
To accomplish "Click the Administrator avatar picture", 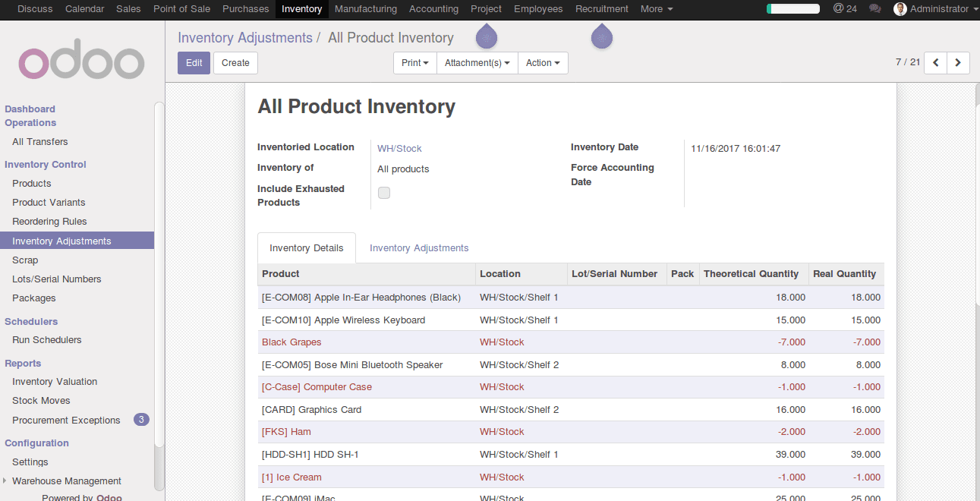I will click(x=900, y=9).
